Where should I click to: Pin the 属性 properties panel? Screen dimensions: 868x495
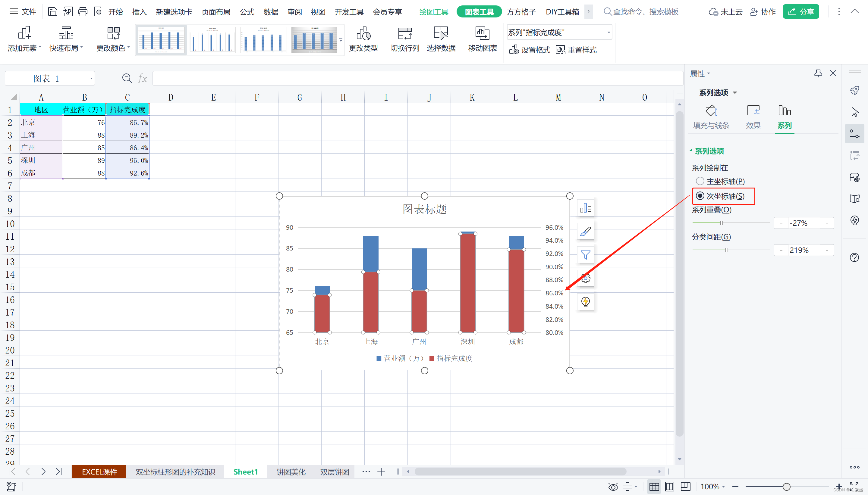coord(818,73)
